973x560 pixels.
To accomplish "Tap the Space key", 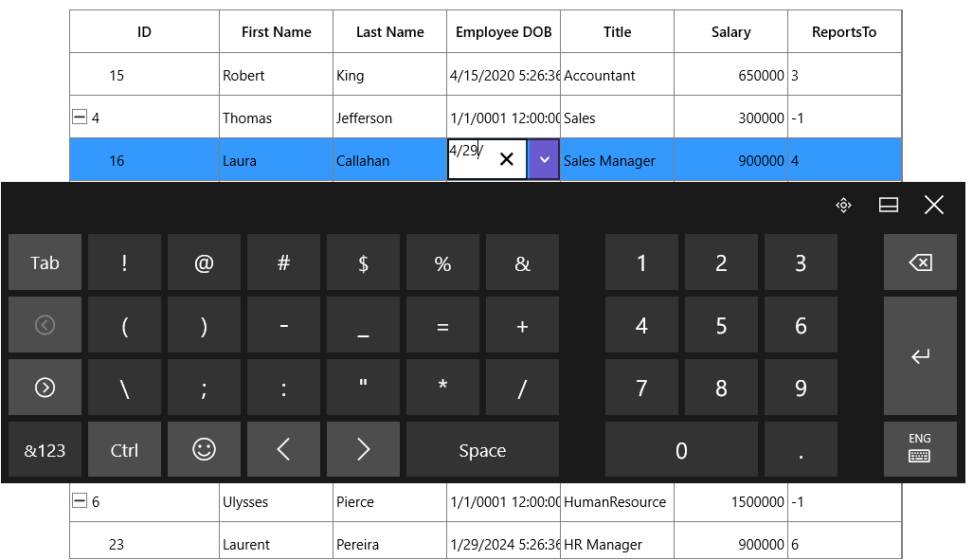I will click(x=482, y=449).
